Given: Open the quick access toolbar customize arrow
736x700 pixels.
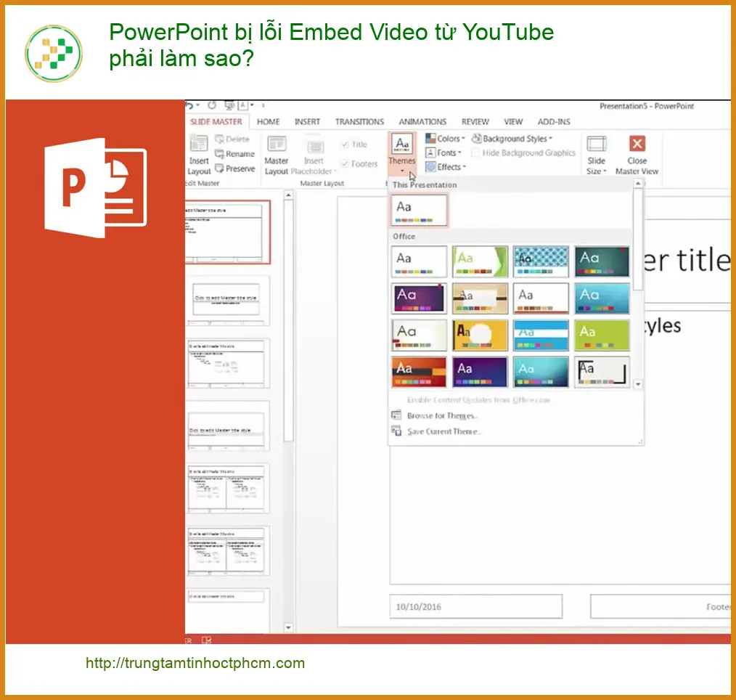Looking at the screenshot, I should (263, 105).
